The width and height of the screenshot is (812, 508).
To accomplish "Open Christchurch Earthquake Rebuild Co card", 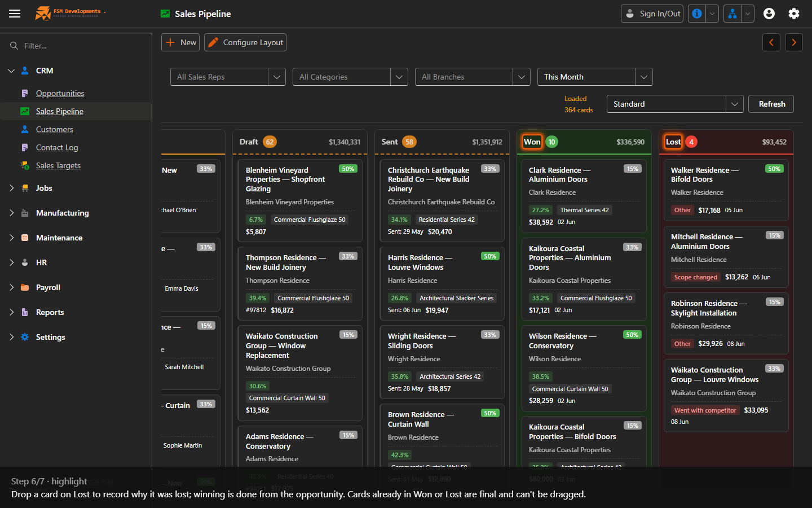I will point(442,200).
